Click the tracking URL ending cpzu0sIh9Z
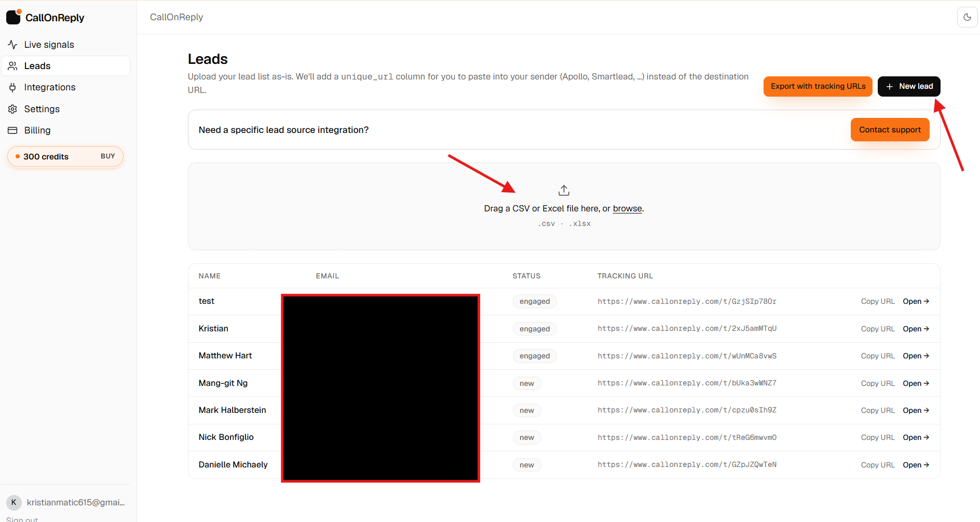 click(687, 410)
